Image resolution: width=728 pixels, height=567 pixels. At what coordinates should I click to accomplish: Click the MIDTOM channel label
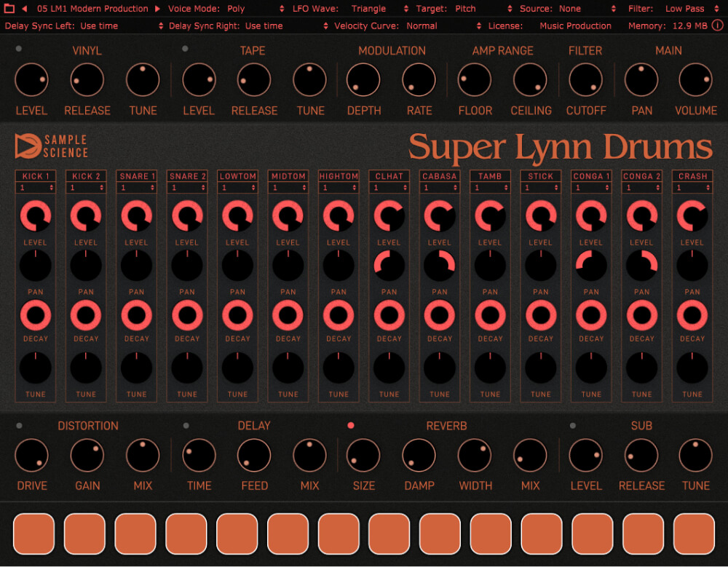pos(288,176)
